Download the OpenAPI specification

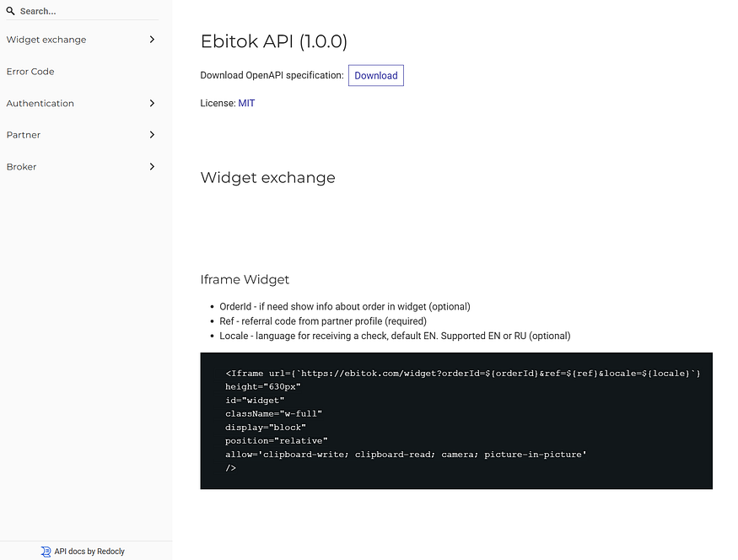[376, 75]
